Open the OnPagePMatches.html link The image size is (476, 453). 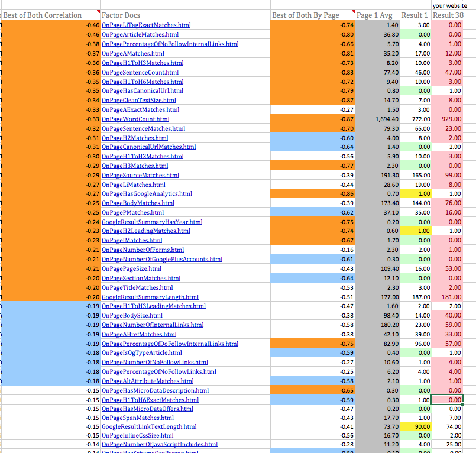pyautogui.click(x=132, y=212)
